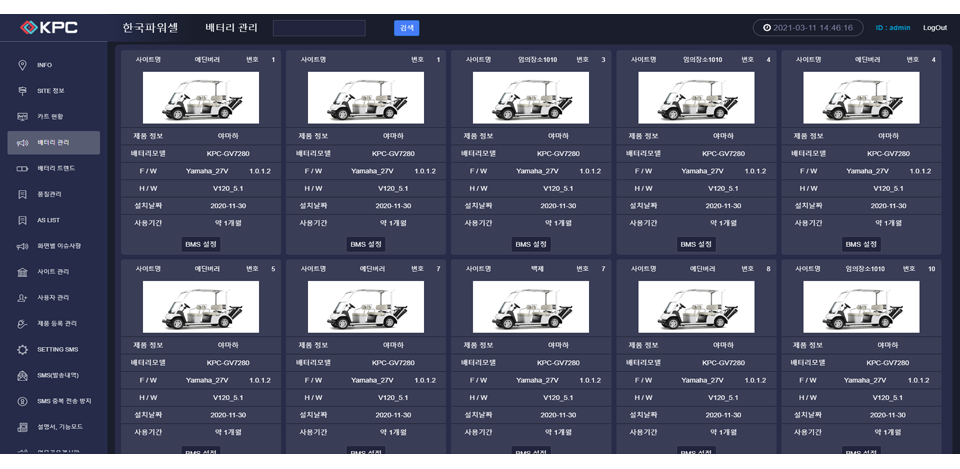
Task: Select the 배터리 관리 menu item
Action: click(x=53, y=143)
